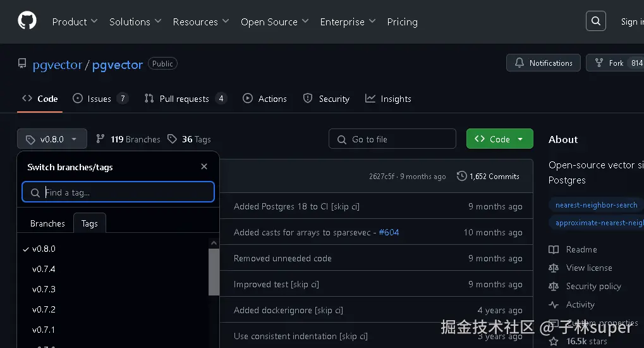Open 'Removed unneeded code' commit message
Viewport: 644px width, 348px height.
pos(283,258)
